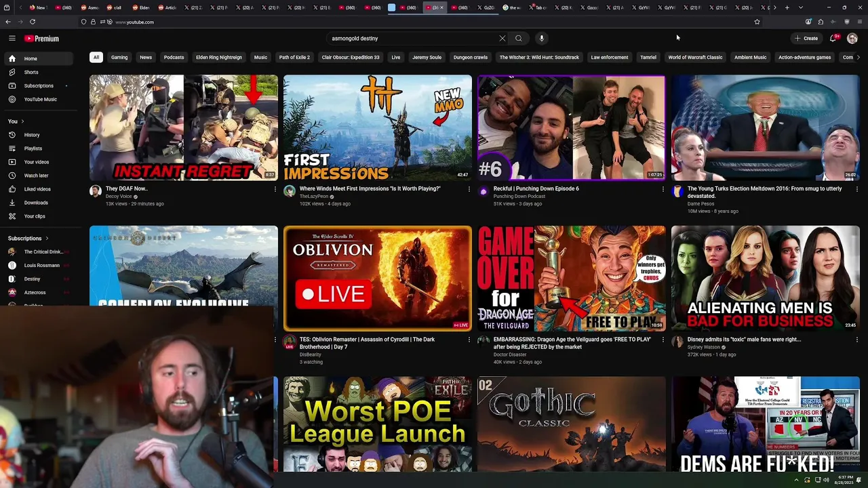The image size is (868, 488).
Task: Open the Windows taskbar volume icon
Action: tap(826, 480)
